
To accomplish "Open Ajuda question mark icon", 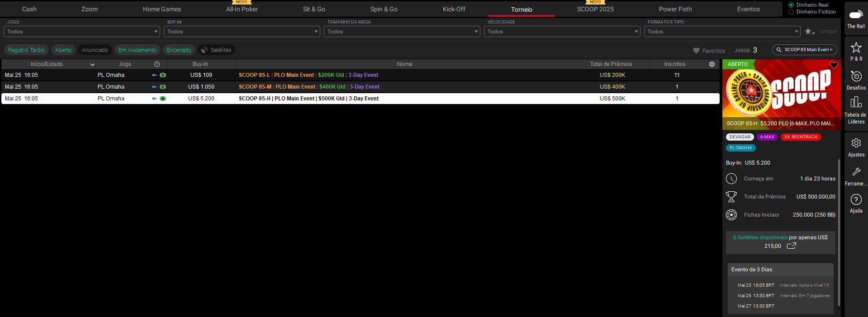I will 856,199.
